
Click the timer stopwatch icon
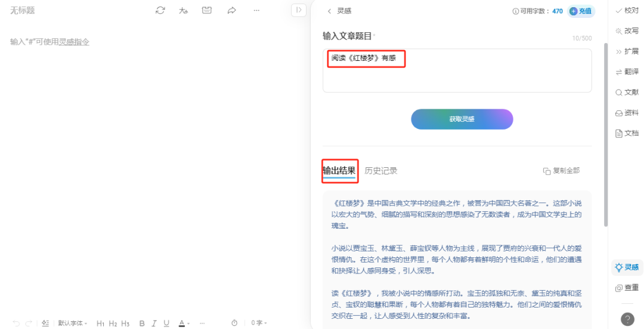tap(234, 323)
